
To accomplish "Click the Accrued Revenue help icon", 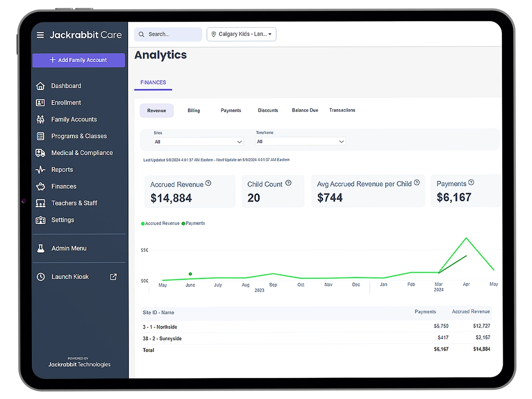I will pyautogui.click(x=208, y=183).
